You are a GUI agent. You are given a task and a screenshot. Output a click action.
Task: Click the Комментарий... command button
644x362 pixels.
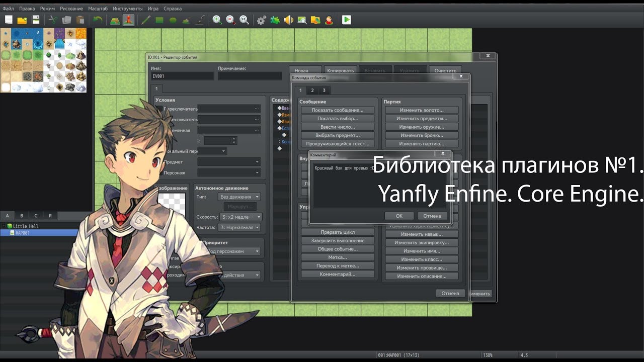pos(338,274)
